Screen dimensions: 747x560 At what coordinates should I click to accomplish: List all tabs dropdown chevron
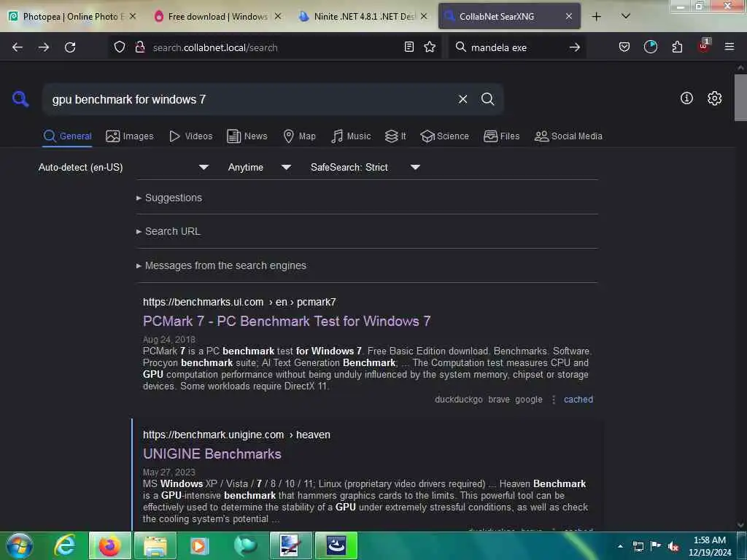coord(626,16)
